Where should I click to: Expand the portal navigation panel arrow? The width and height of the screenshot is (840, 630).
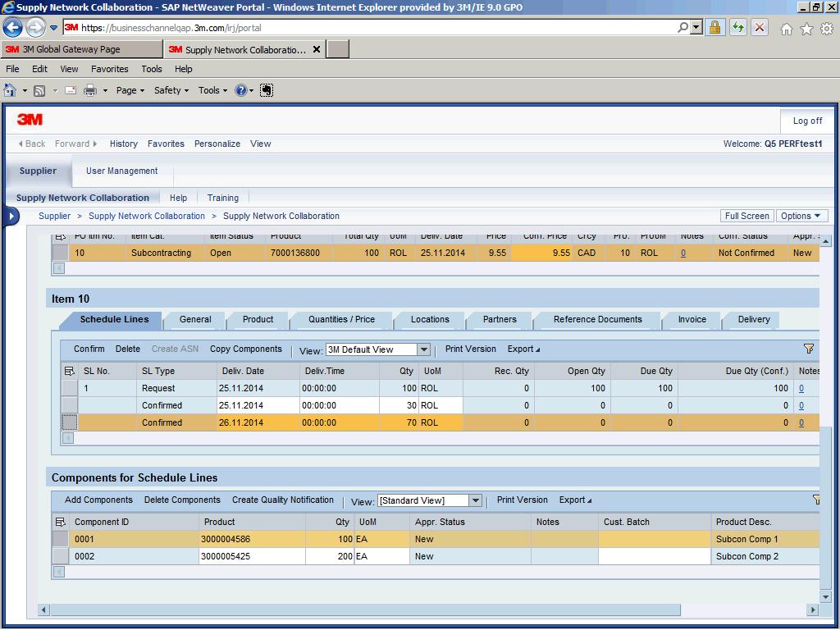pyautogui.click(x=11, y=217)
